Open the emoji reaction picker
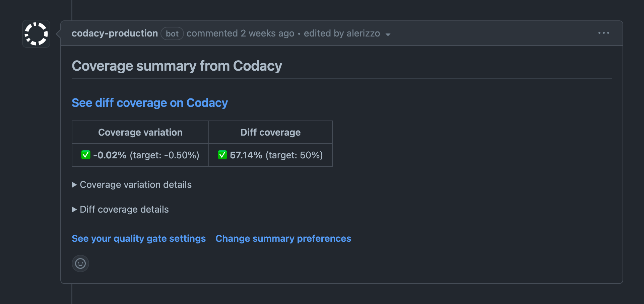This screenshot has height=304, width=644. pos(80,263)
